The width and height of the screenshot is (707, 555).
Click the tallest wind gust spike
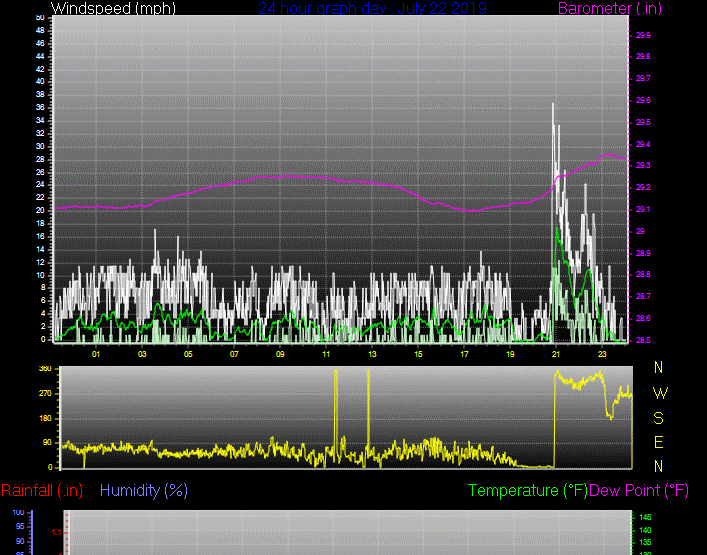click(553, 106)
